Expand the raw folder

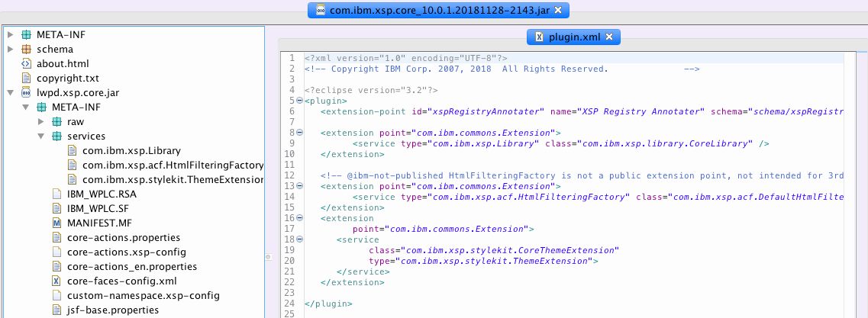(x=41, y=122)
